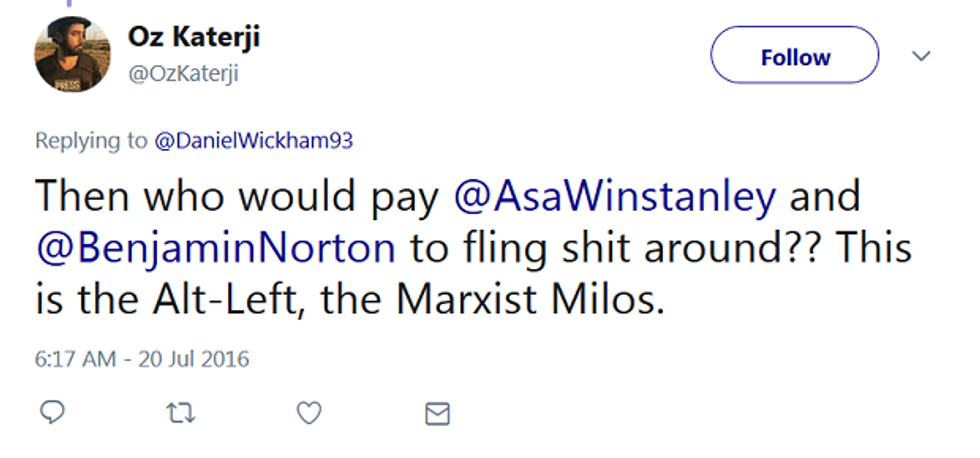Like the tweet with the heart icon
This screenshot has height=458, width=980.
pyautogui.click(x=310, y=412)
